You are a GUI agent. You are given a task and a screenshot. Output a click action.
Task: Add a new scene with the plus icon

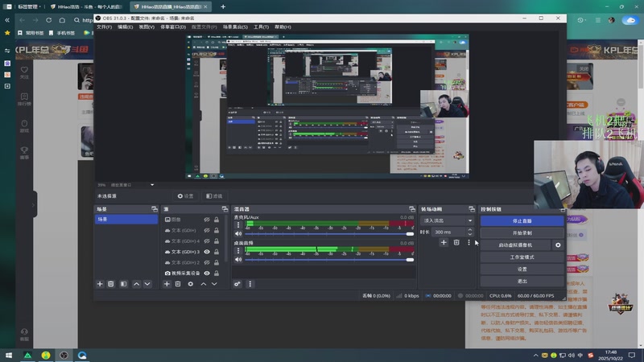click(100, 284)
